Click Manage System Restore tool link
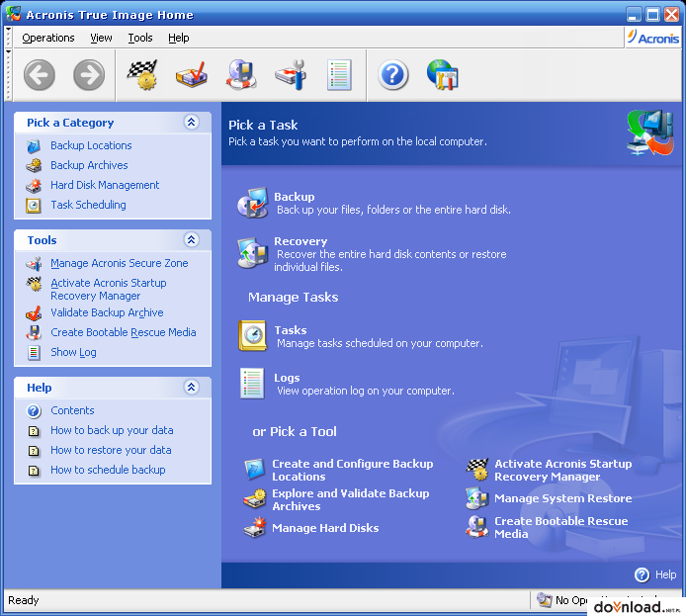The height and width of the screenshot is (616, 686). [562, 498]
